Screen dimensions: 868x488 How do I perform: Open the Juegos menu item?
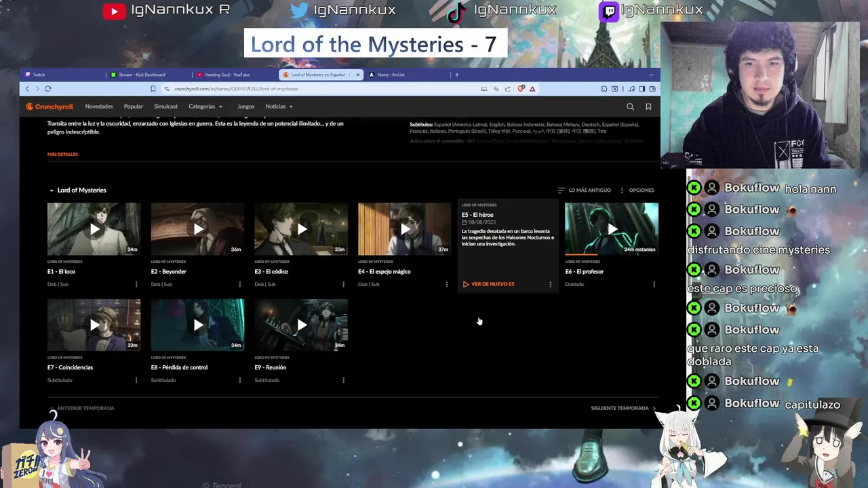pos(245,106)
